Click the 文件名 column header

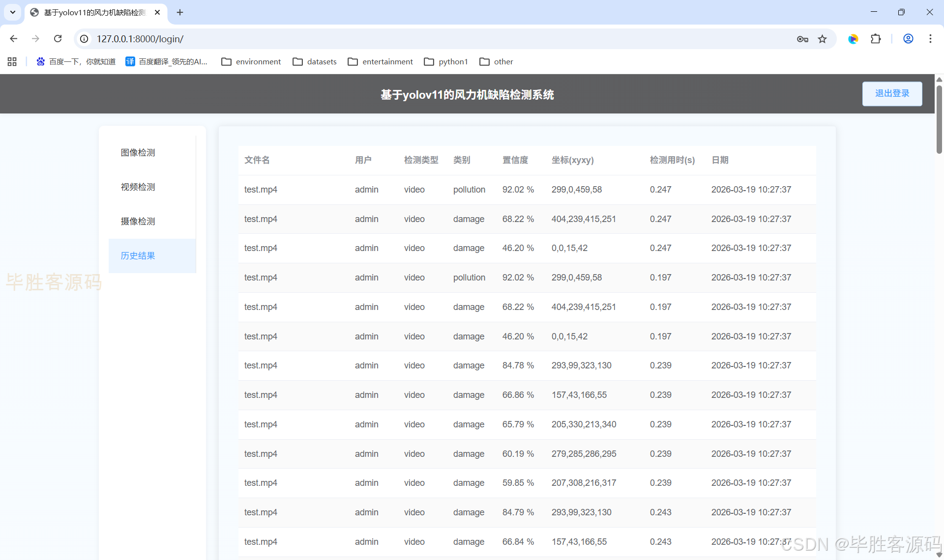pos(257,160)
